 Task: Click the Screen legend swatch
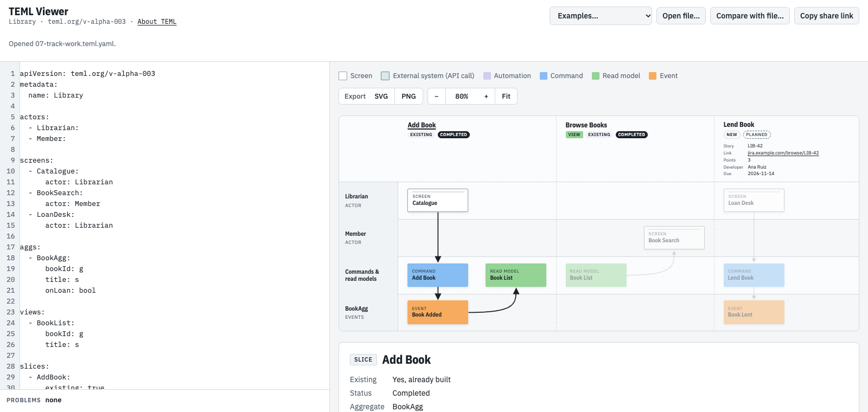click(343, 76)
